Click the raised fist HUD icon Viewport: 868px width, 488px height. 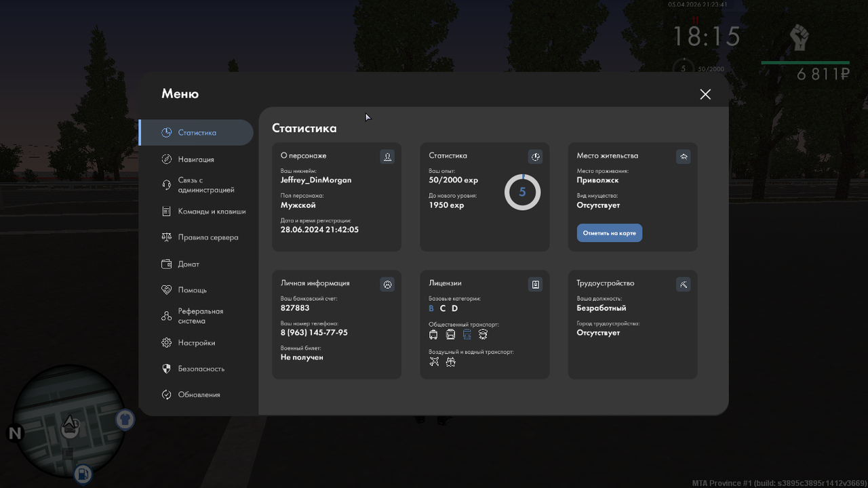[800, 38]
